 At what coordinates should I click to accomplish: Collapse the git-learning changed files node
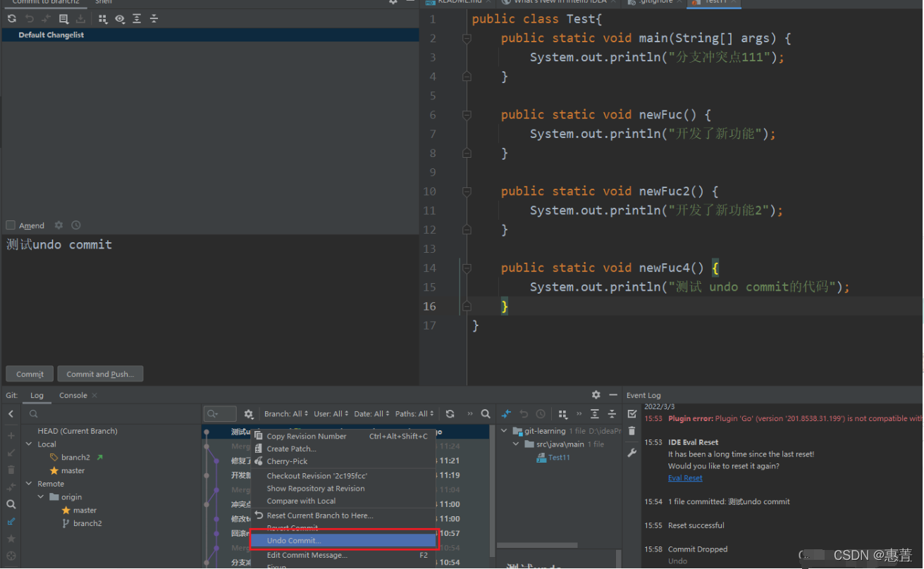[x=505, y=431]
